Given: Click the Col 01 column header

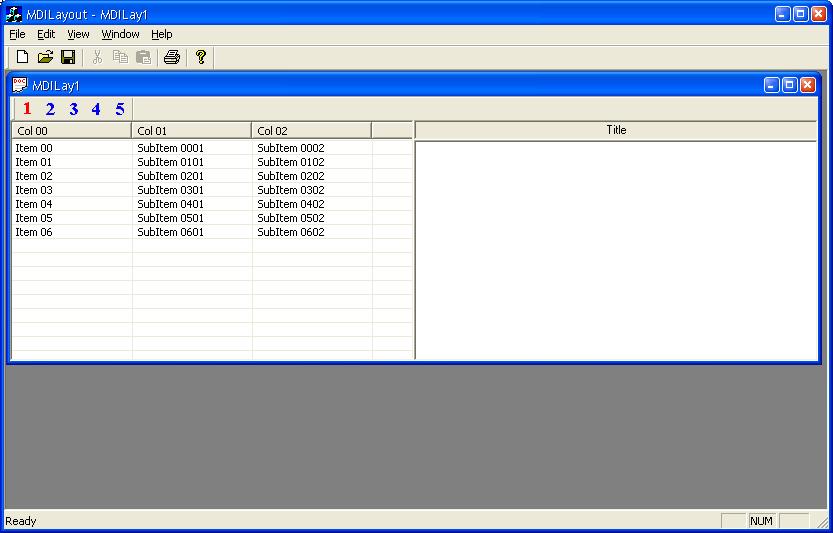Looking at the screenshot, I should pyautogui.click(x=191, y=131).
